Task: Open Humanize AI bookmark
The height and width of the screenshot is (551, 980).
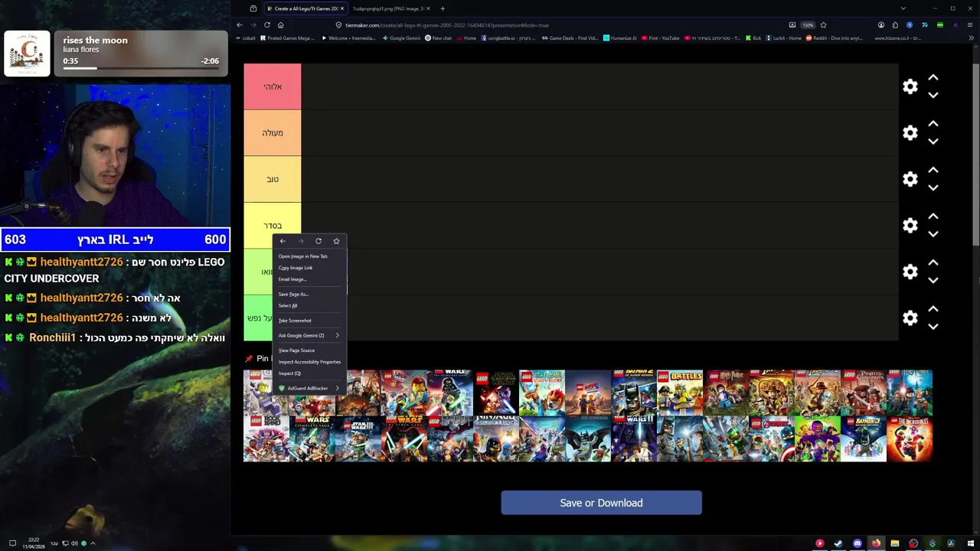Action: [620, 37]
